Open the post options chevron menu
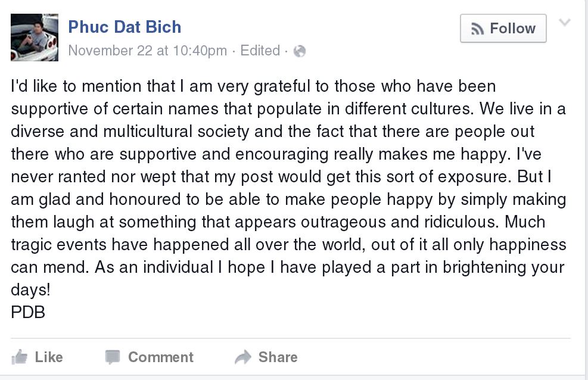Screen dimensions: 588x380 pyautogui.click(x=565, y=23)
